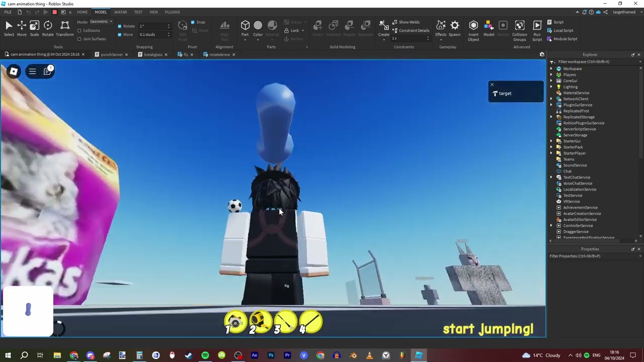644x362 pixels.
Task: Click the Insert Object icon
Action: click(473, 29)
